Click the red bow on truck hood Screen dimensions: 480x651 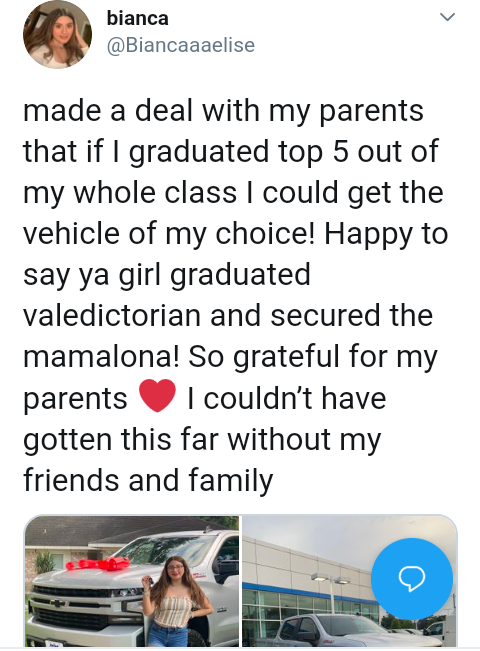tap(97, 563)
